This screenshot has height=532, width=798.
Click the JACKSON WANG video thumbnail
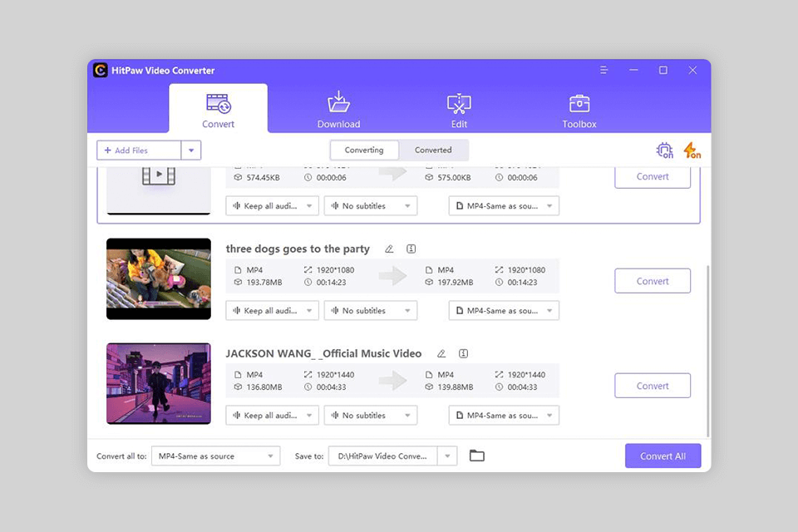coord(158,383)
